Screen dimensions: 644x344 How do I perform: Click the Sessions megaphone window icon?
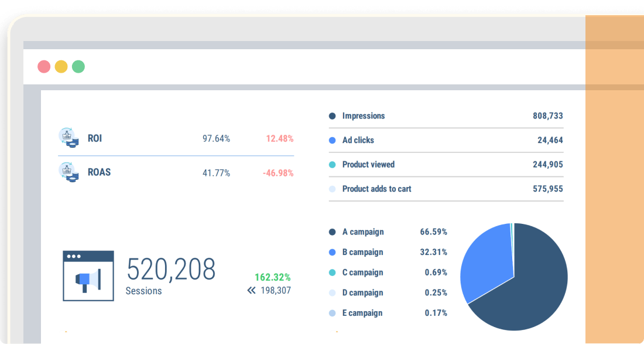88,276
